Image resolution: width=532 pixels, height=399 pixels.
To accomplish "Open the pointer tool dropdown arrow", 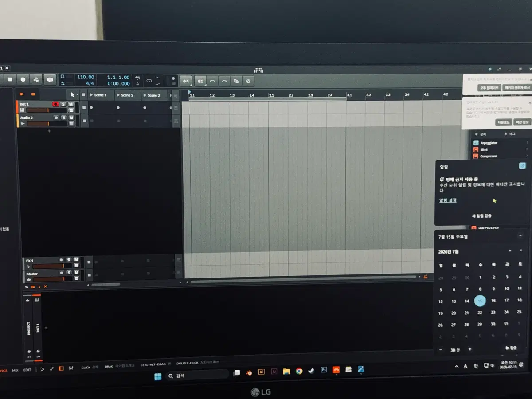I will [x=77, y=95].
